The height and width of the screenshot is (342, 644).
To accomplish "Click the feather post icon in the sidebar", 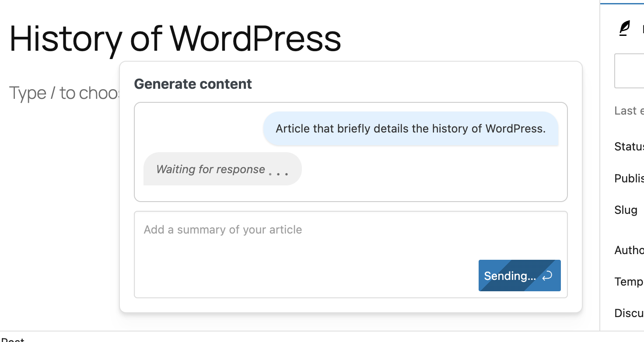I will pos(625,28).
